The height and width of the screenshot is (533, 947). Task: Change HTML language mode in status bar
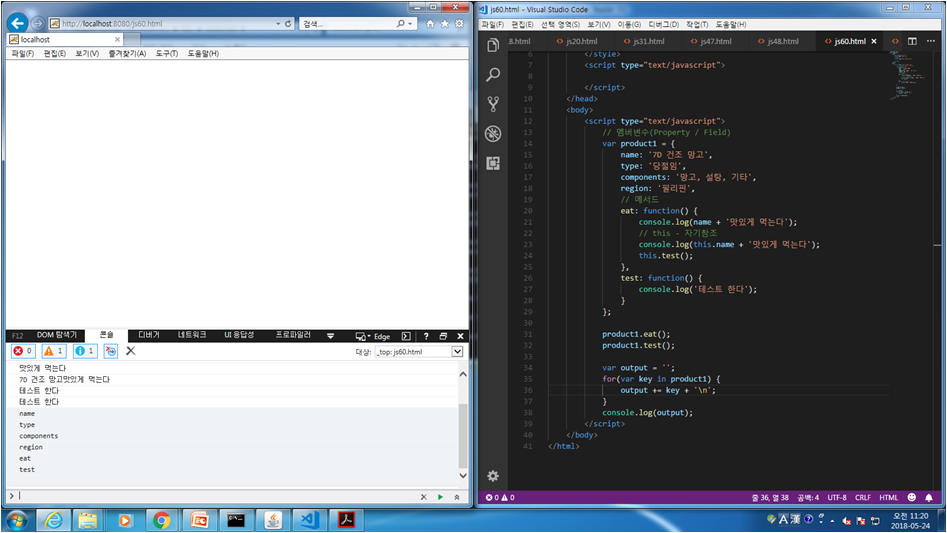[888, 497]
